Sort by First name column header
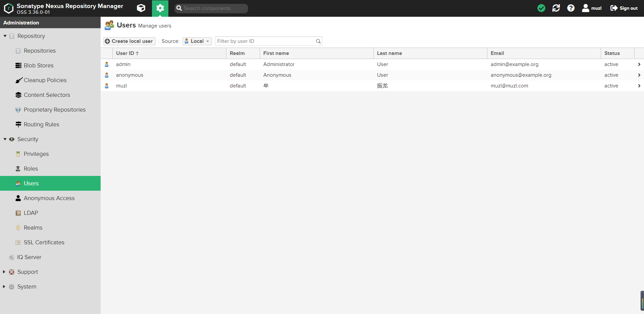Image resolution: width=644 pixels, height=314 pixels. [x=316, y=53]
